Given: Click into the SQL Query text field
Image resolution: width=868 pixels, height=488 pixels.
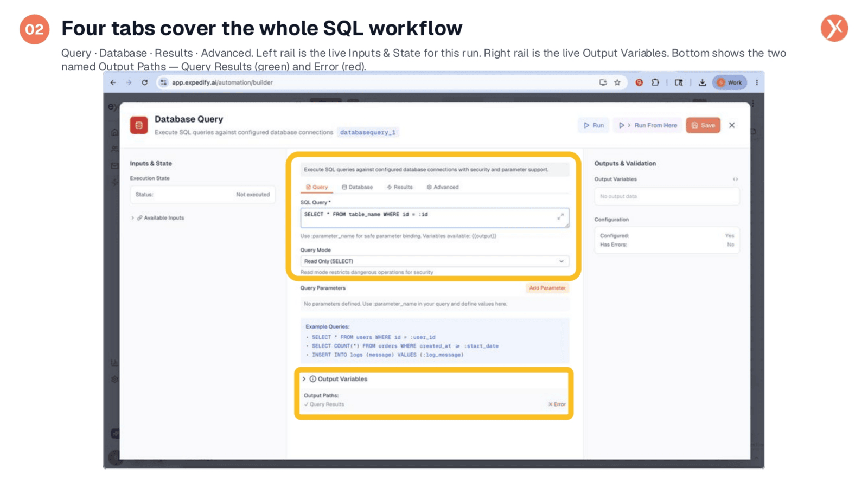Looking at the screenshot, I should 435,218.
